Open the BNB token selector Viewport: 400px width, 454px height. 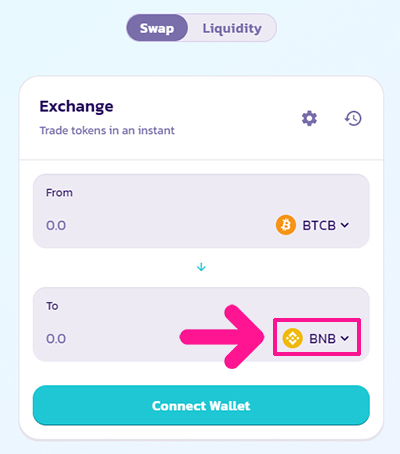point(316,338)
